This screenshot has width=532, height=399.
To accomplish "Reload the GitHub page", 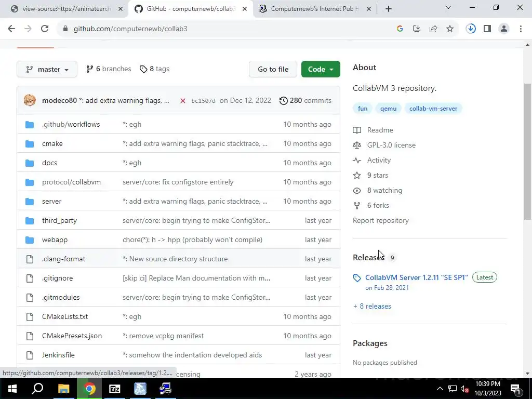I will point(45,29).
